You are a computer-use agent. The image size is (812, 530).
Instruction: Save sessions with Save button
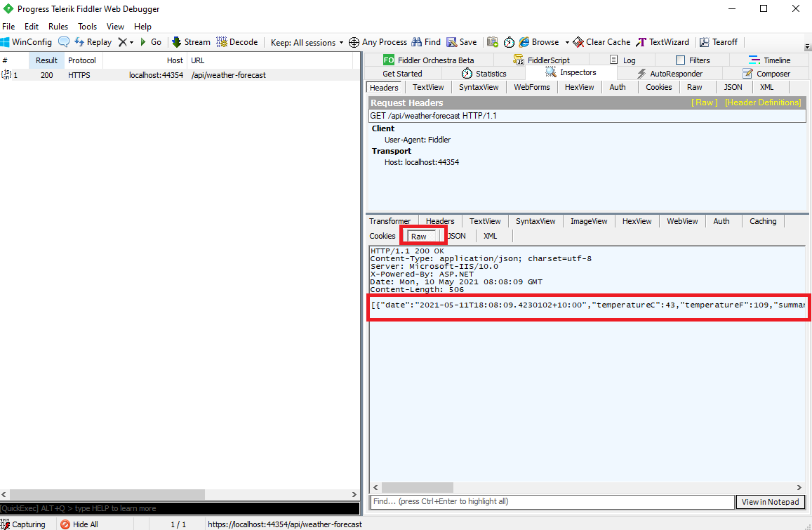462,42
